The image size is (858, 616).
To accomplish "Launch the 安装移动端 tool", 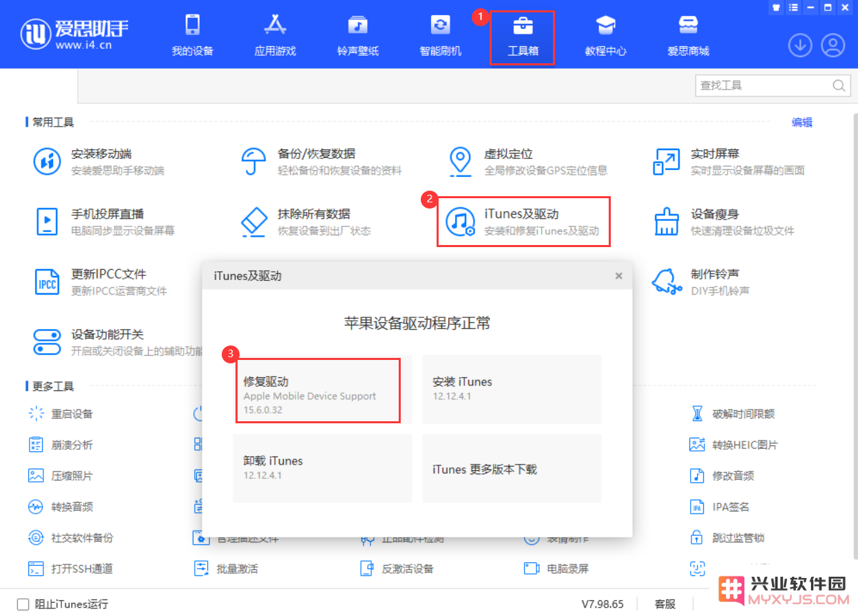I will coord(99,162).
